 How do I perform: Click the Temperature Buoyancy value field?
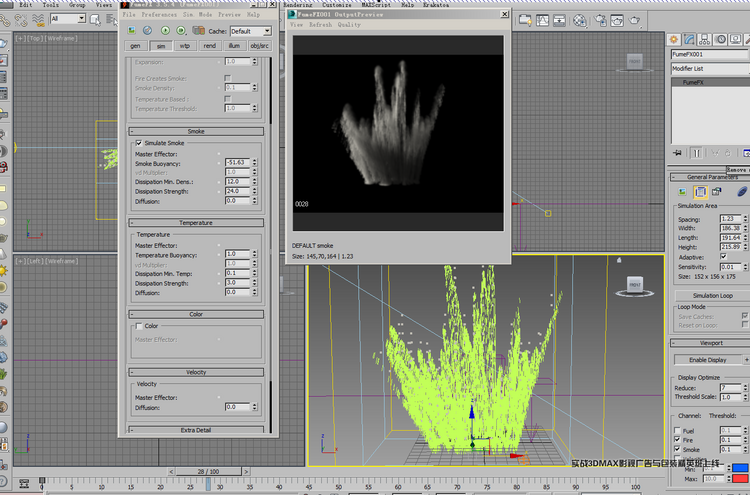(x=238, y=254)
